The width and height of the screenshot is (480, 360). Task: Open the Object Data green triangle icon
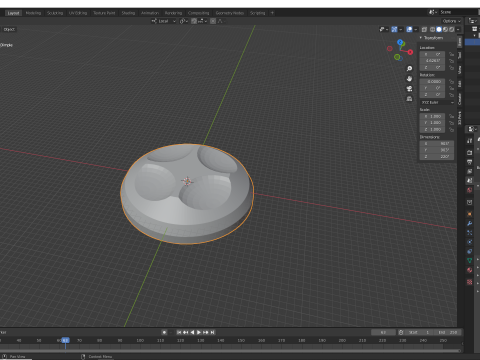point(469,261)
